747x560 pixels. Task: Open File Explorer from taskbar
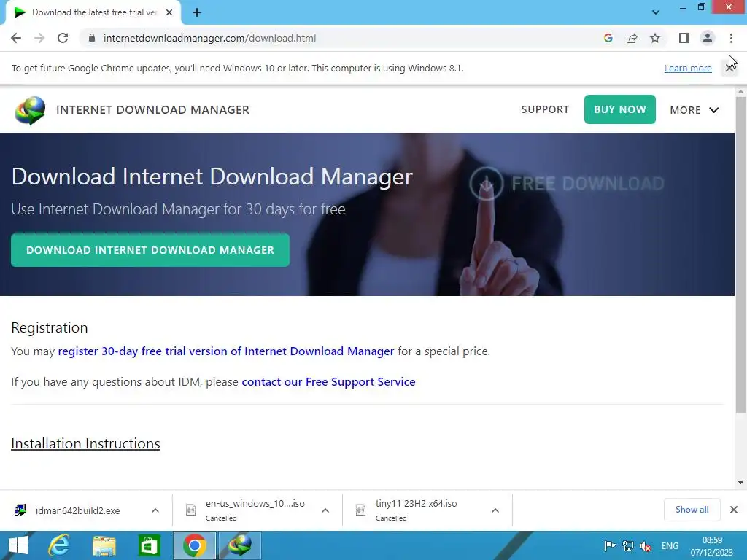(x=104, y=545)
